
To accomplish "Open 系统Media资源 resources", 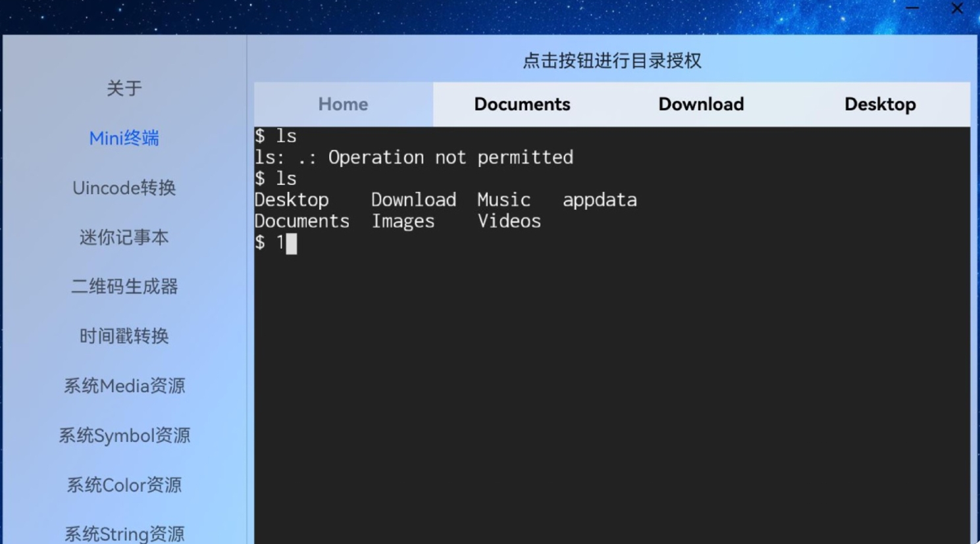I will click(x=124, y=386).
